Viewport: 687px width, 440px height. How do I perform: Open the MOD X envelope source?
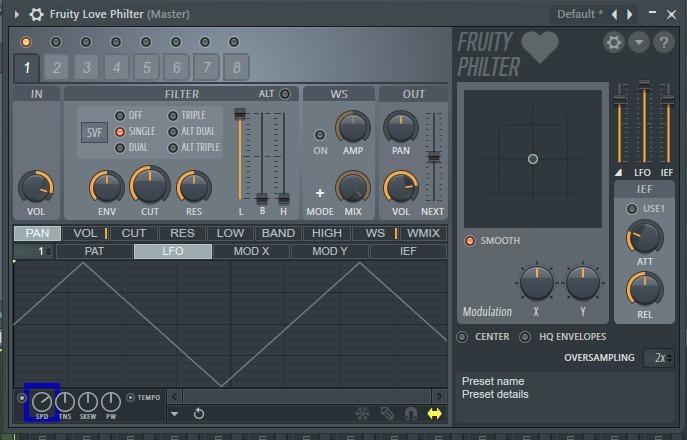[251, 252]
